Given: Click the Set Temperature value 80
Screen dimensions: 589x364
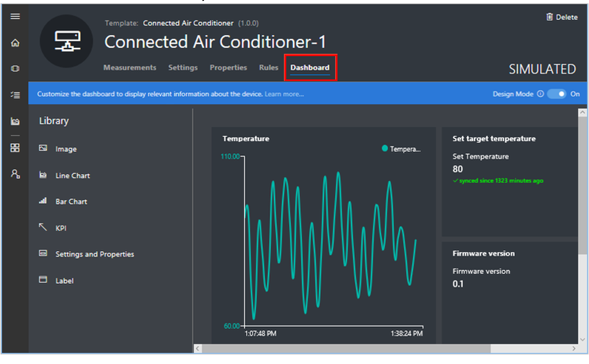Looking at the screenshot, I should [458, 169].
